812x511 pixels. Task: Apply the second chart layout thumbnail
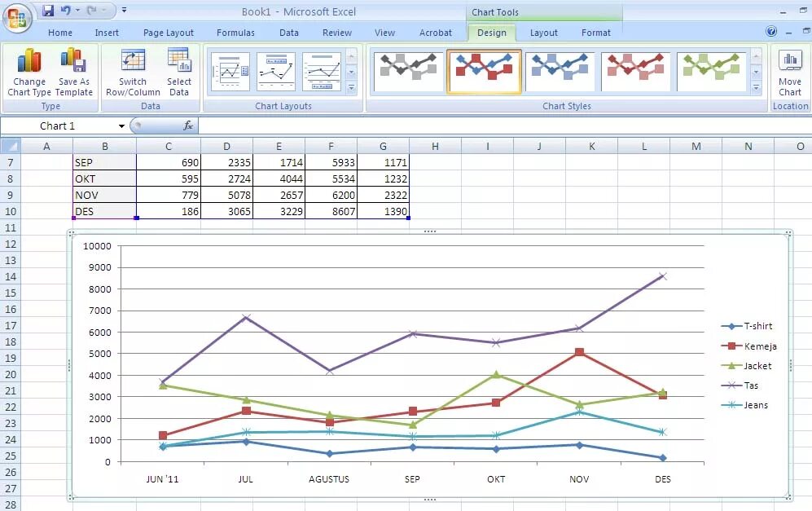[x=276, y=72]
